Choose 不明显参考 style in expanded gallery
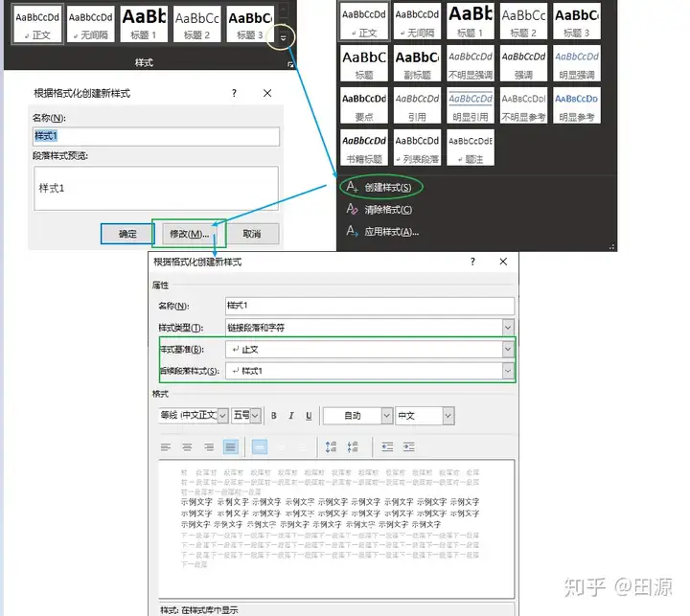The height and width of the screenshot is (616, 690). pyautogui.click(x=523, y=105)
